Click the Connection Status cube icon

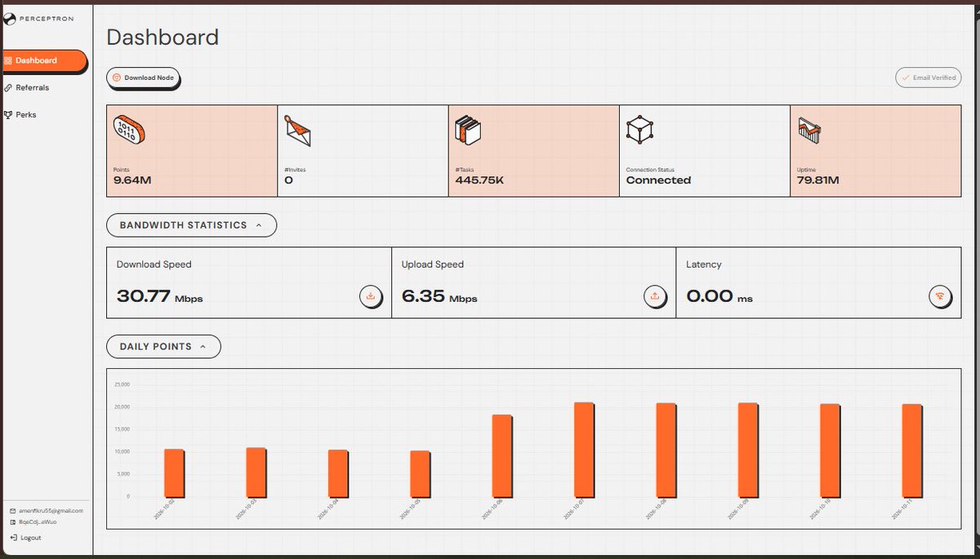(x=639, y=131)
